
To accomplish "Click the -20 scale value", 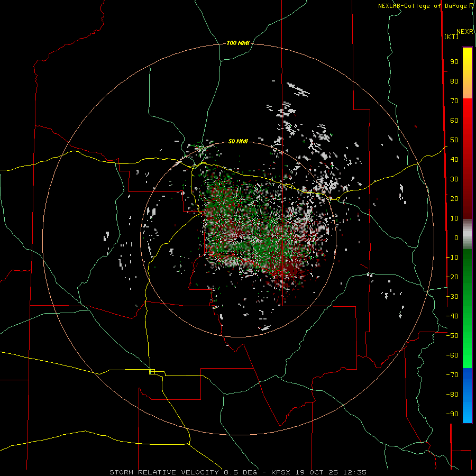I will (452, 277).
